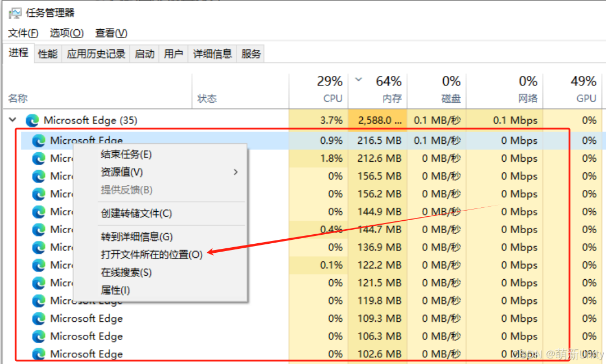The width and height of the screenshot is (606, 364).
Task: Collapse the Microsoft Edge (35) process group
Action: (x=13, y=120)
